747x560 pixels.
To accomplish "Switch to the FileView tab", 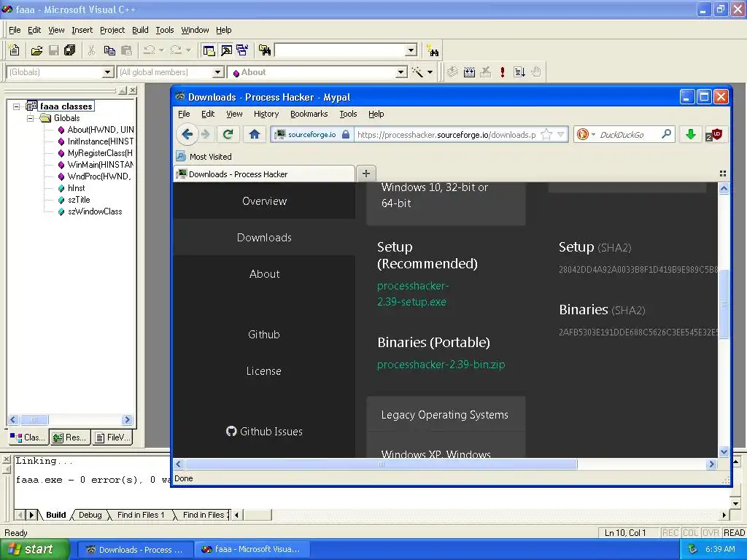I will pyautogui.click(x=113, y=437).
